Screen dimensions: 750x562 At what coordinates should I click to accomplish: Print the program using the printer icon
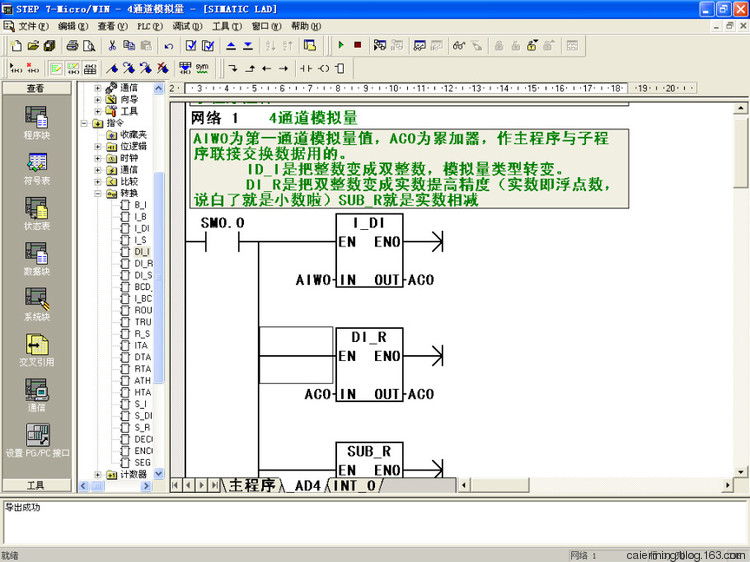(x=72, y=45)
